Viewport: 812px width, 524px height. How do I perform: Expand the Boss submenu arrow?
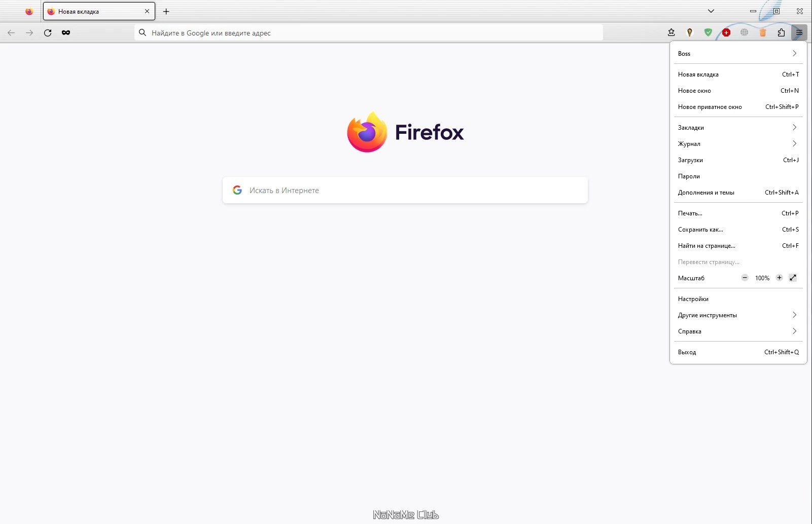pyautogui.click(x=794, y=53)
